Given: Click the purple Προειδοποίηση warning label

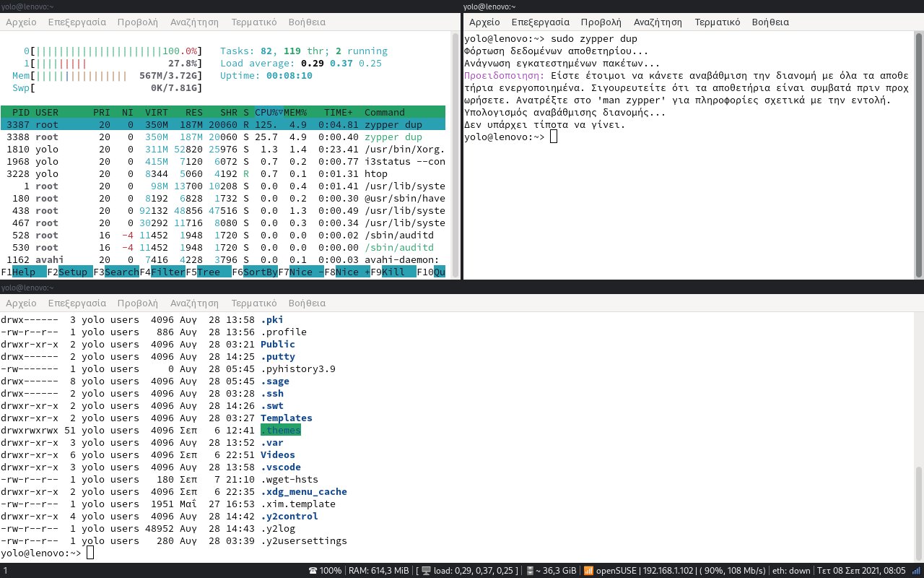Looking at the screenshot, I should pos(505,75).
